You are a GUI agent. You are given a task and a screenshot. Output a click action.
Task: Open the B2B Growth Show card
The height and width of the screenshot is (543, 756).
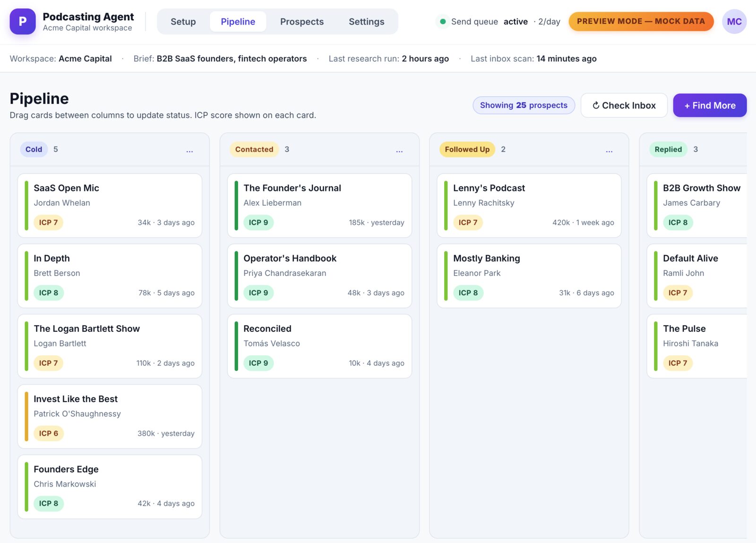[x=697, y=205]
